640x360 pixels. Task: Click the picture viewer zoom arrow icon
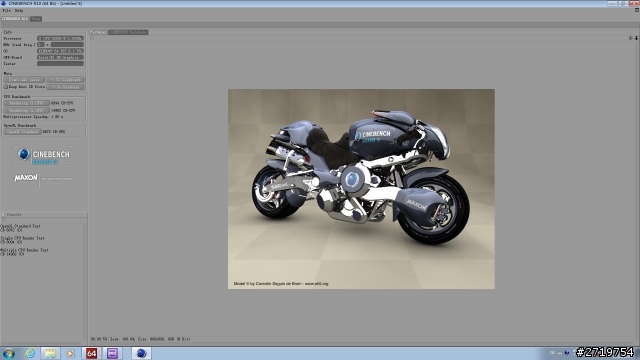pyautogui.click(x=636, y=38)
